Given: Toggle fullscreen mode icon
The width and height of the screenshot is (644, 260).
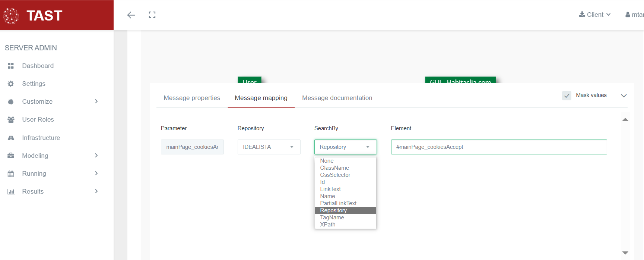Looking at the screenshot, I should tap(152, 15).
